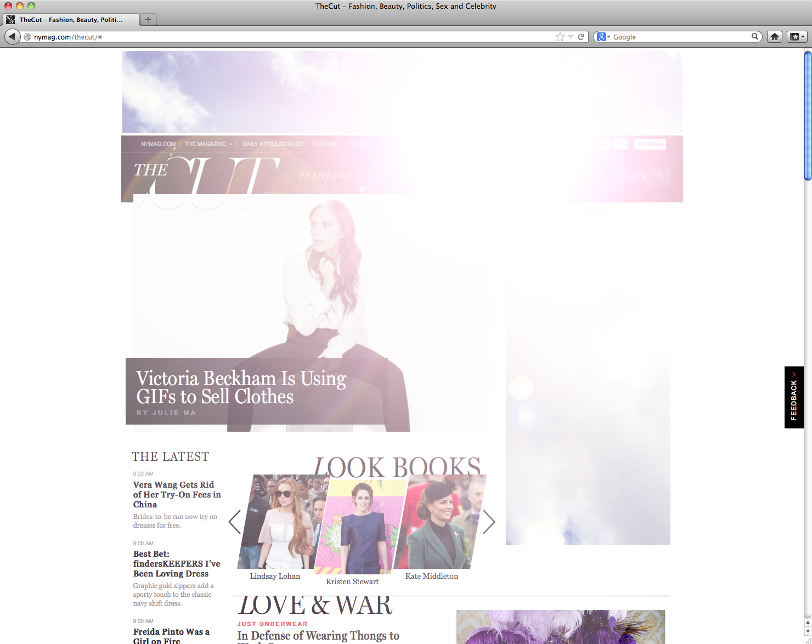Click the 9:22 AM timestamp
This screenshot has width=812, height=644.
point(143,473)
